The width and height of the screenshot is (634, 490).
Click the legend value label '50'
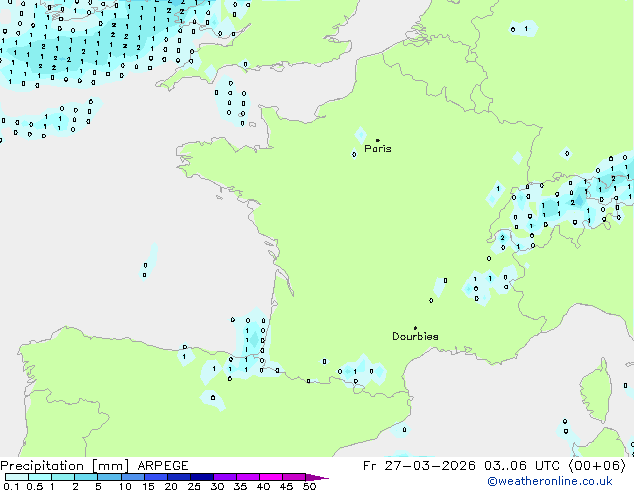point(310,486)
